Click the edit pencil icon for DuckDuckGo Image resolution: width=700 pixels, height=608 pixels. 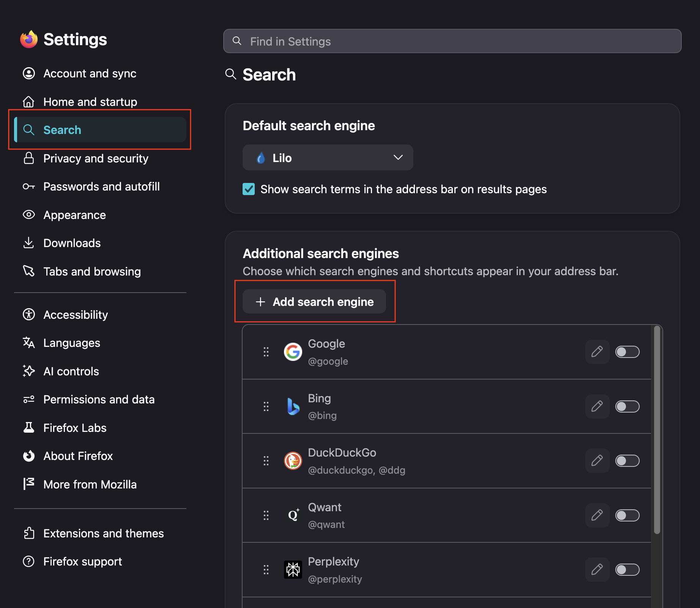click(597, 461)
